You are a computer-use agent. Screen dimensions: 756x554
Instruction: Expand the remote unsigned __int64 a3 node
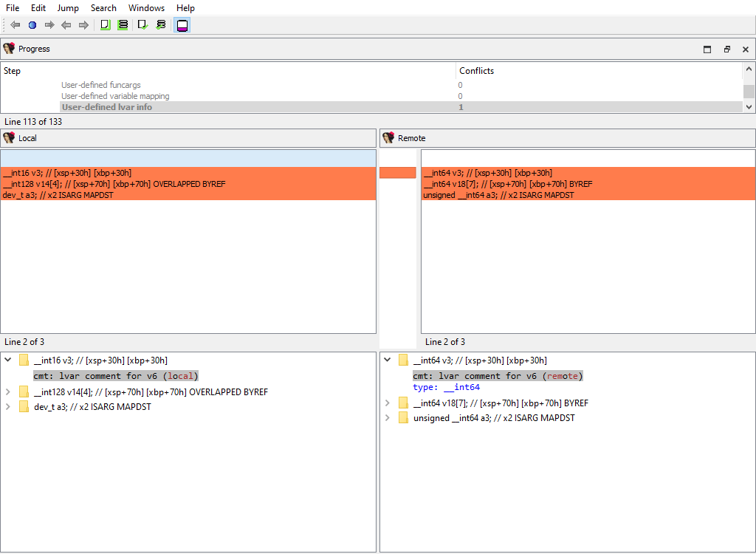pos(388,418)
